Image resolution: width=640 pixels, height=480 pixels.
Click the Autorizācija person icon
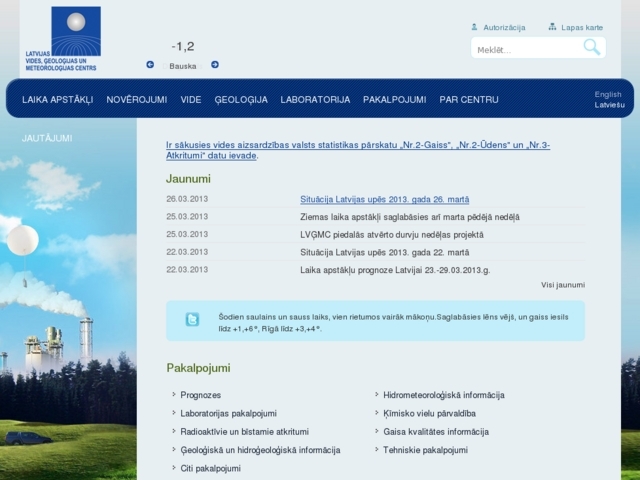coord(474,27)
